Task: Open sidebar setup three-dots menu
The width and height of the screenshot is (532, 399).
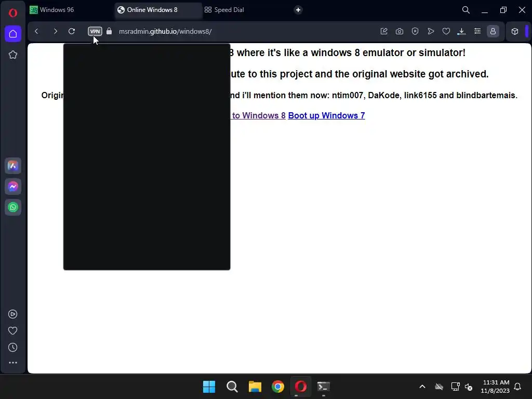Action: [13, 363]
